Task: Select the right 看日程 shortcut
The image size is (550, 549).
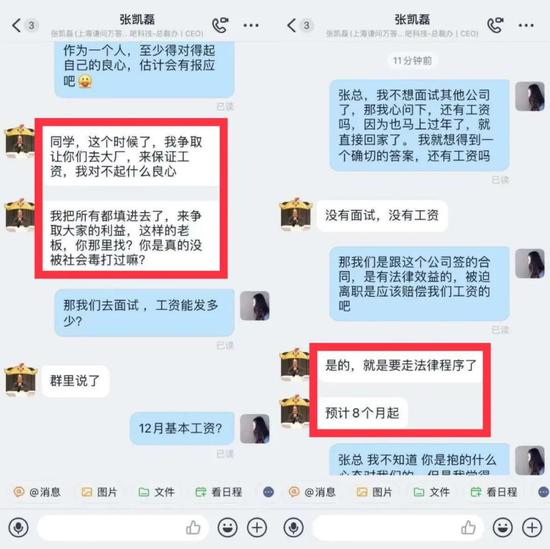Action: pos(494,492)
